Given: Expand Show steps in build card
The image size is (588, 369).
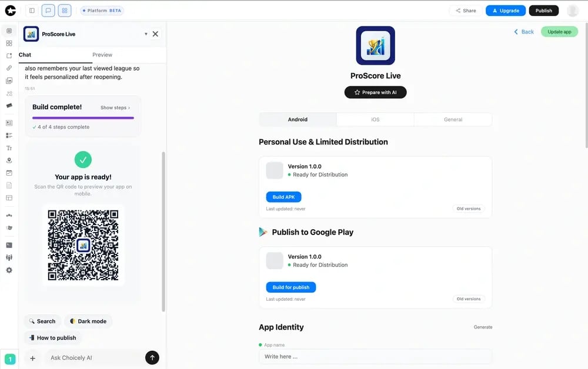Looking at the screenshot, I should 115,108.
